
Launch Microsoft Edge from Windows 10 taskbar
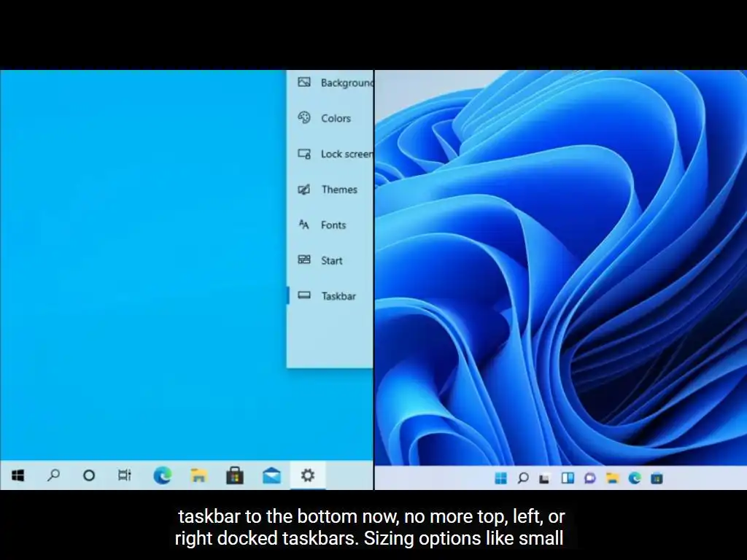[162, 475]
